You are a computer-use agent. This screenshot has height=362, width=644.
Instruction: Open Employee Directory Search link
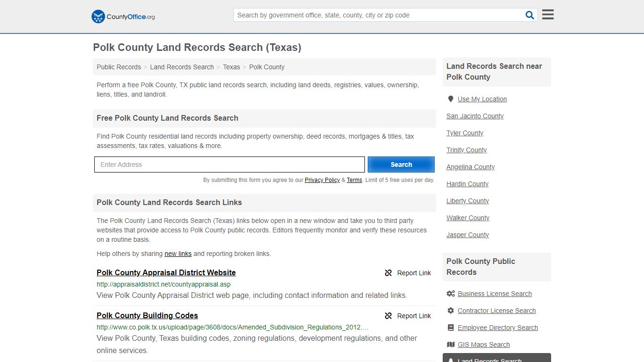498,328
